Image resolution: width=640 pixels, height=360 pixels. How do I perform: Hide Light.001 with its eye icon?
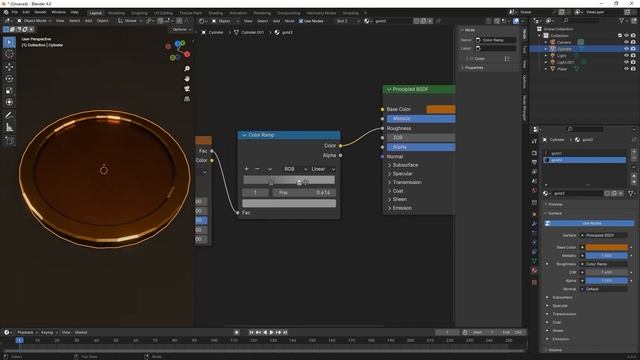pyautogui.click(x=627, y=62)
